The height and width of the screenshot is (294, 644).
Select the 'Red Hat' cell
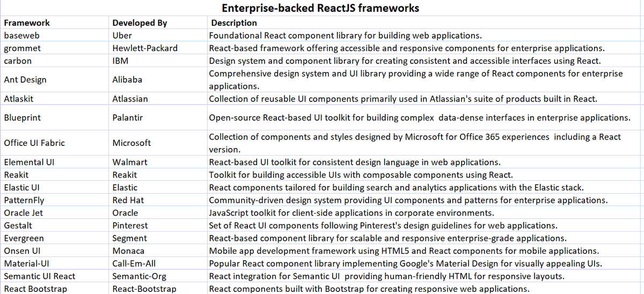coord(158,200)
